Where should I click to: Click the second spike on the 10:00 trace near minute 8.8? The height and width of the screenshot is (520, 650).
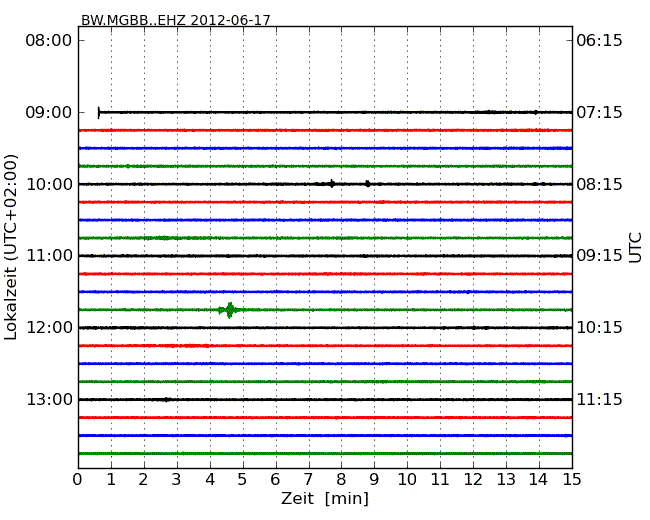(x=368, y=184)
